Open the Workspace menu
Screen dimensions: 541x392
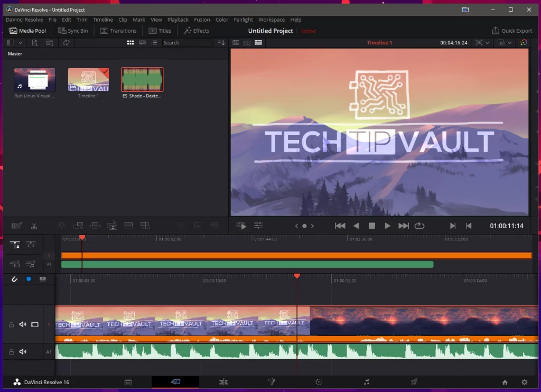tap(272, 20)
